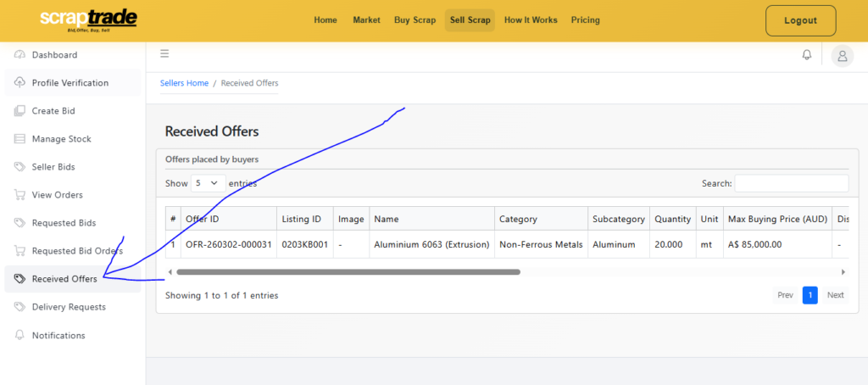Click the table Search input field
The image size is (868, 385).
click(792, 183)
